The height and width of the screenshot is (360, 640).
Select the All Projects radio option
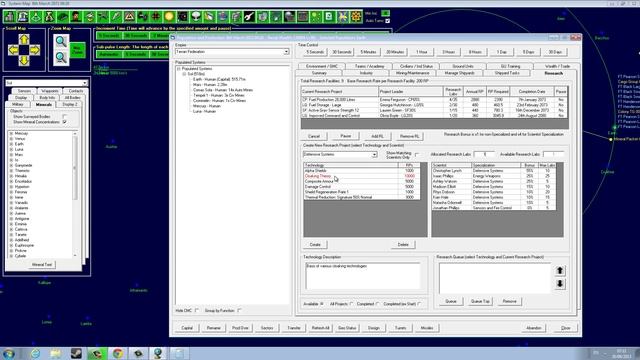[351, 304]
